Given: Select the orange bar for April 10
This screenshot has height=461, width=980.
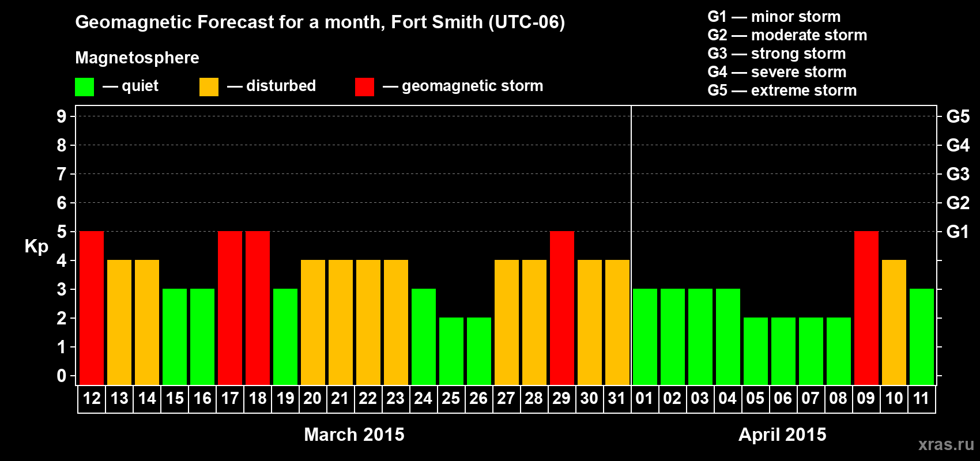Looking at the screenshot, I should coord(894,323).
